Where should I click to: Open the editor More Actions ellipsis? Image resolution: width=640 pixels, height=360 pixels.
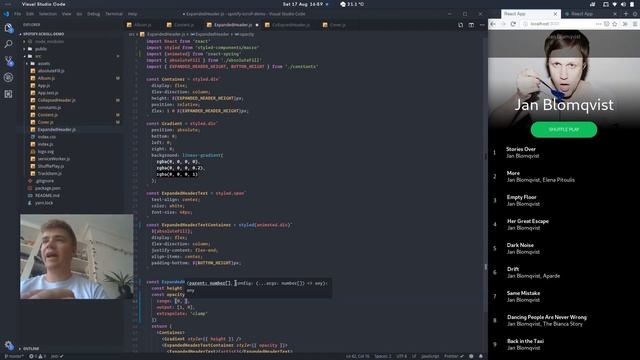[482, 25]
